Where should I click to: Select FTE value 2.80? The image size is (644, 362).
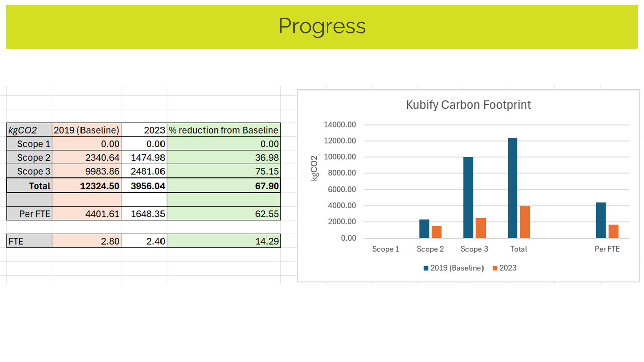coord(87,241)
